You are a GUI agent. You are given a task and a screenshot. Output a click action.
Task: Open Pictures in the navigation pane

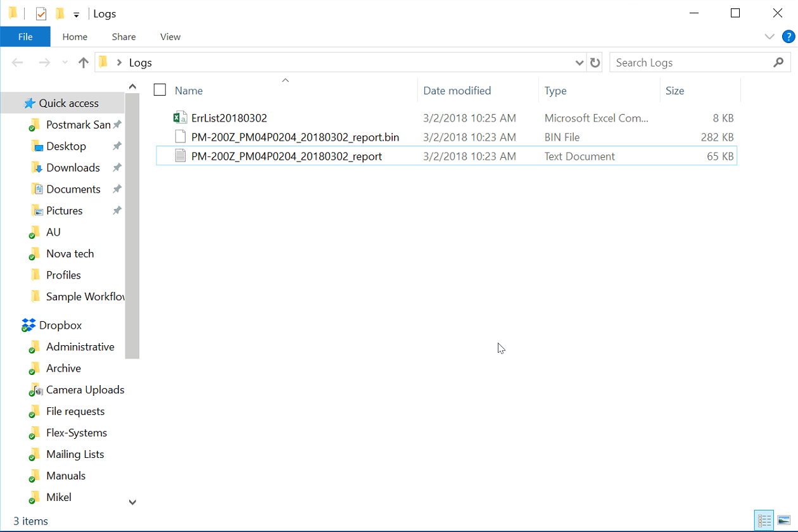[x=65, y=211]
